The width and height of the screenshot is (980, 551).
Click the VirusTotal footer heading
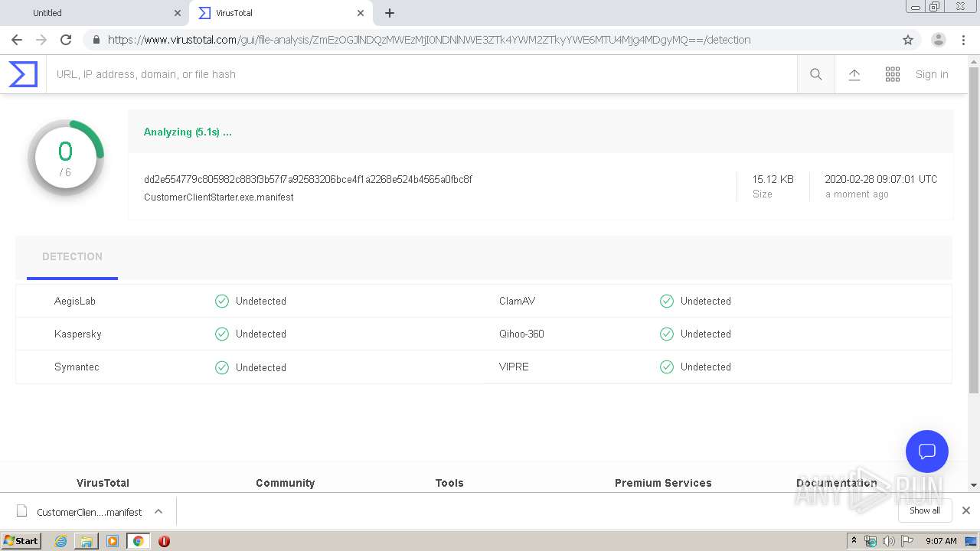click(103, 483)
